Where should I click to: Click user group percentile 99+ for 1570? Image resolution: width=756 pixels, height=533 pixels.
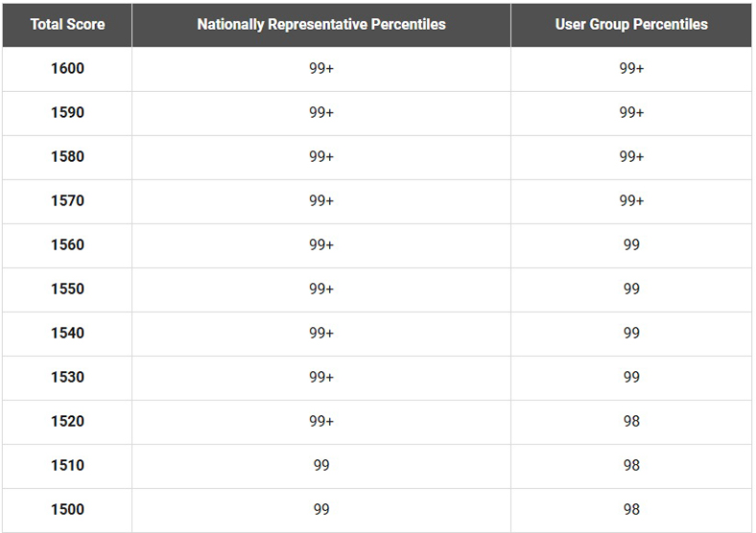631,200
